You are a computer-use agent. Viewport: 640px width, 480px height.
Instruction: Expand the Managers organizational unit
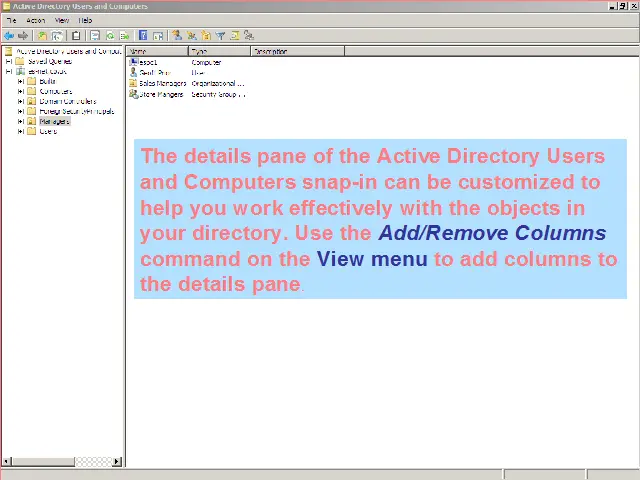tap(20, 121)
